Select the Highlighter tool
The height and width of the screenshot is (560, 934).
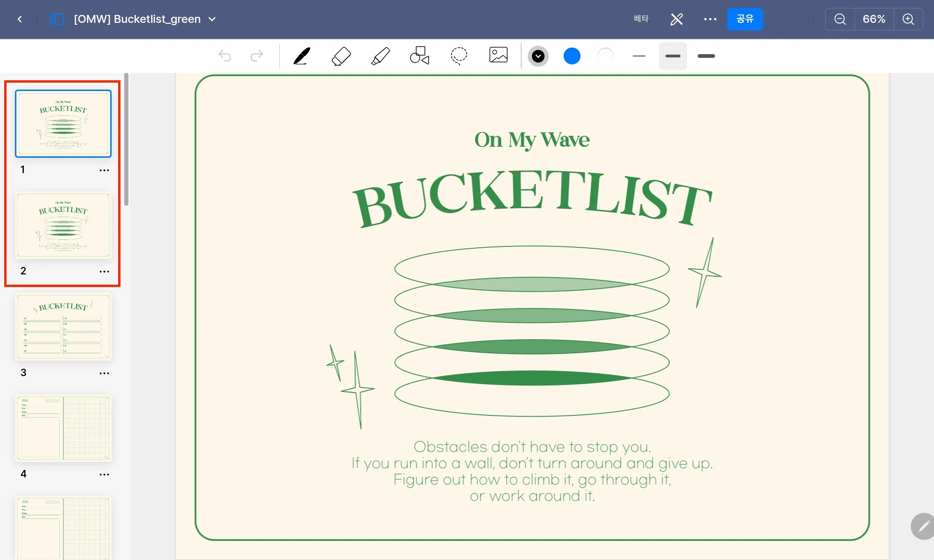381,56
